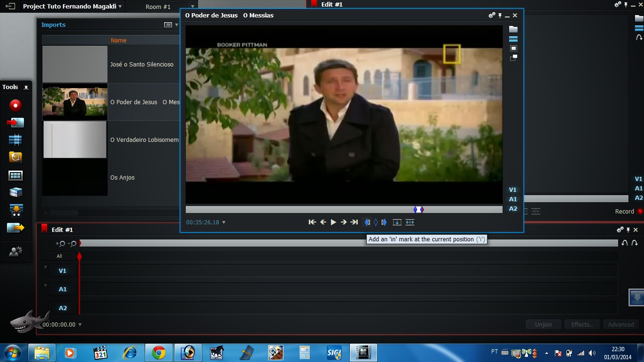
Task: Click the Edit #1 timeline scrub strip
Action: pyautogui.click(x=349, y=243)
